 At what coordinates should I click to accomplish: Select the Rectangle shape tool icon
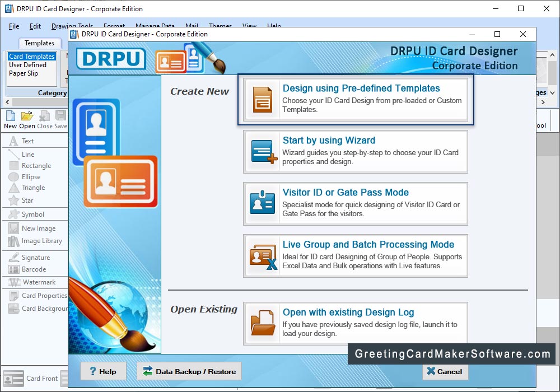(14, 166)
